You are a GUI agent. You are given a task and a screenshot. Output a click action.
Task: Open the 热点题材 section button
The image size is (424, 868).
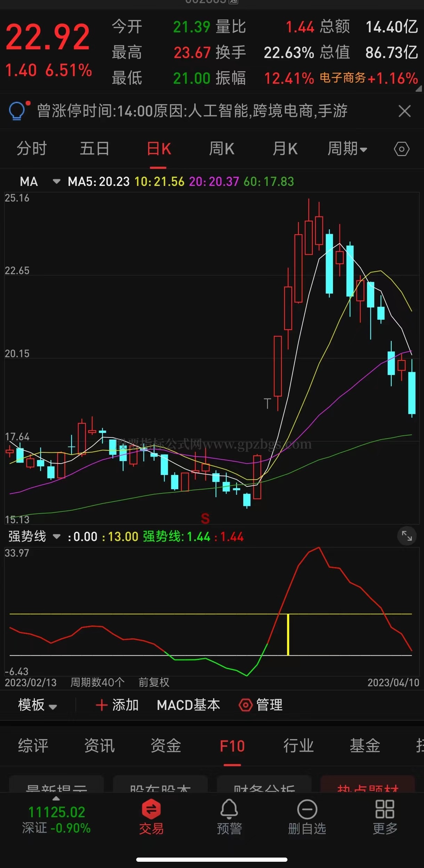[x=368, y=784]
